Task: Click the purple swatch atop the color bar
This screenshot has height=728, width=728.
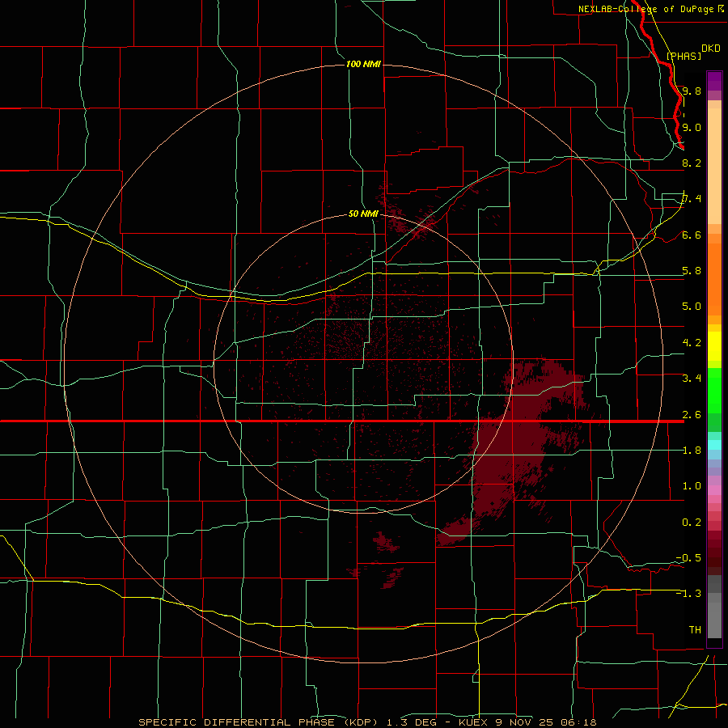Action: (x=714, y=81)
